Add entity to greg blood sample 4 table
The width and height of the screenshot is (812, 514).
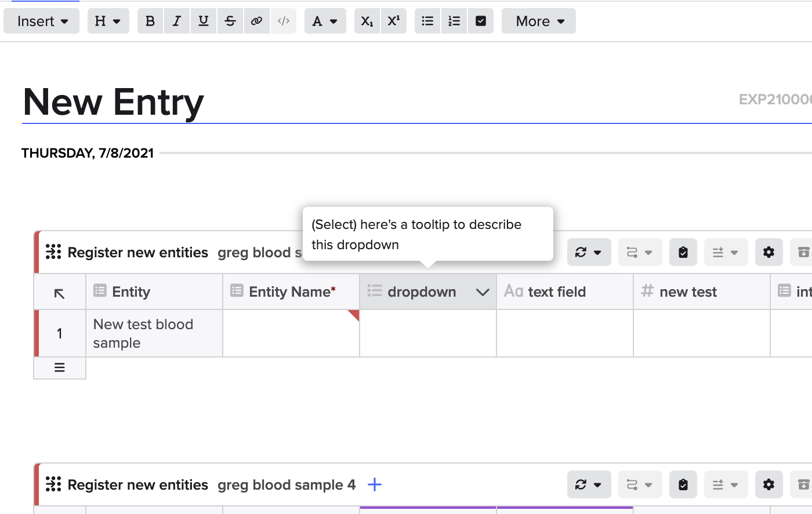375,485
